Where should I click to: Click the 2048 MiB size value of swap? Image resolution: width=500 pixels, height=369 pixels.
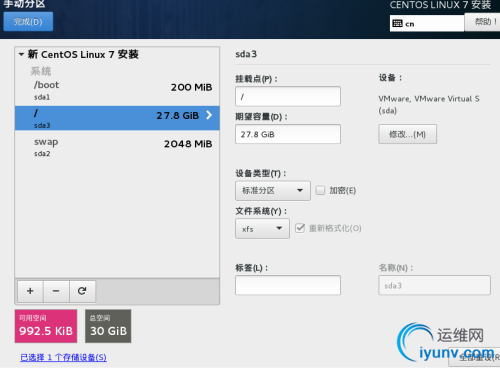(188, 144)
